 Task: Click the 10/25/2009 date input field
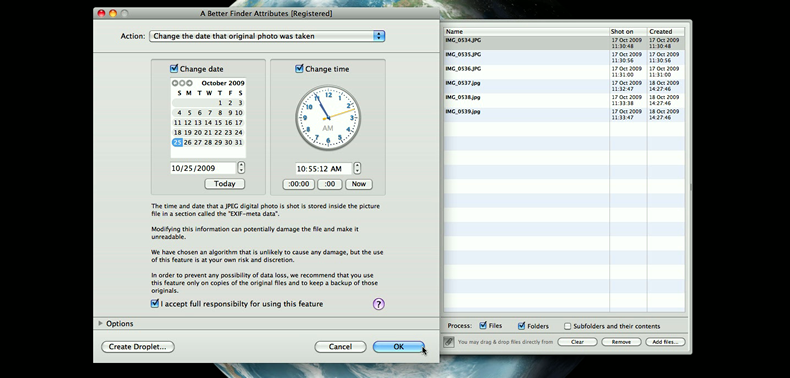click(x=203, y=168)
